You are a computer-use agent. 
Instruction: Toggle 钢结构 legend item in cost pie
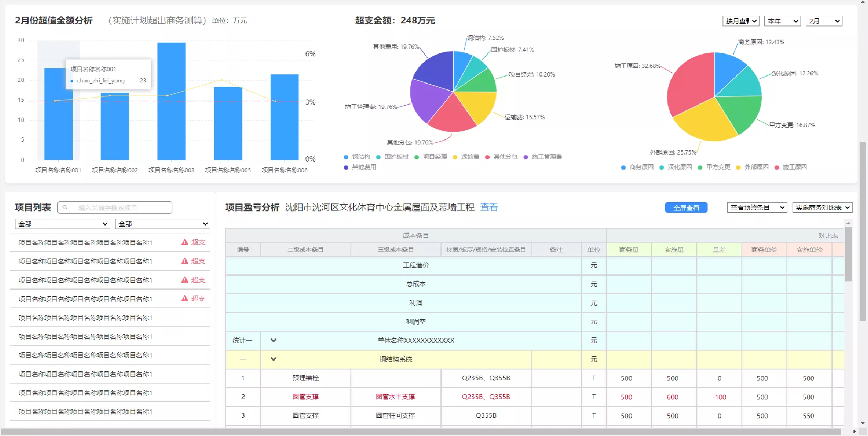click(x=357, y=157)
